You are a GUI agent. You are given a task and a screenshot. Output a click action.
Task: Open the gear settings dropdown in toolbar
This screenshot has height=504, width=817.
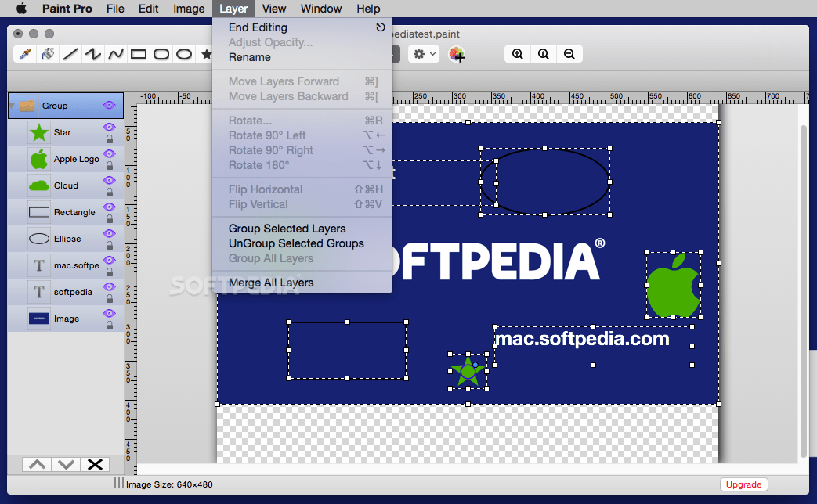[422, 53]
